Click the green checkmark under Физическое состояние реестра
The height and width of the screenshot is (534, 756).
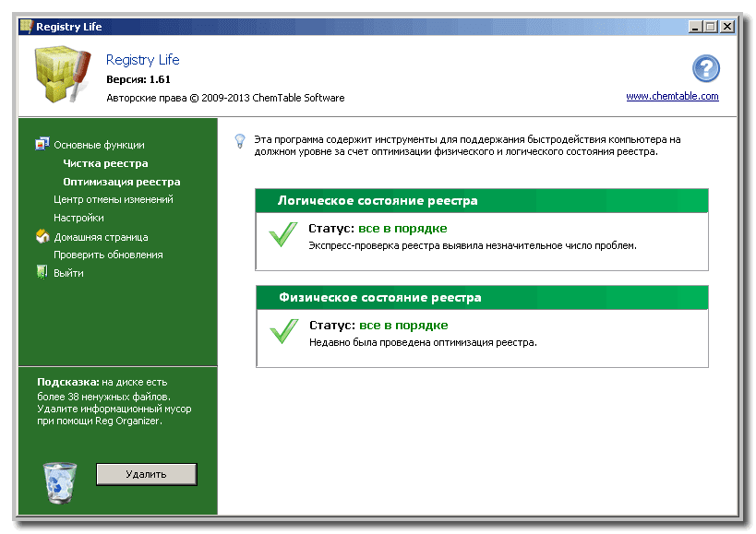click(x=284, y=331)
